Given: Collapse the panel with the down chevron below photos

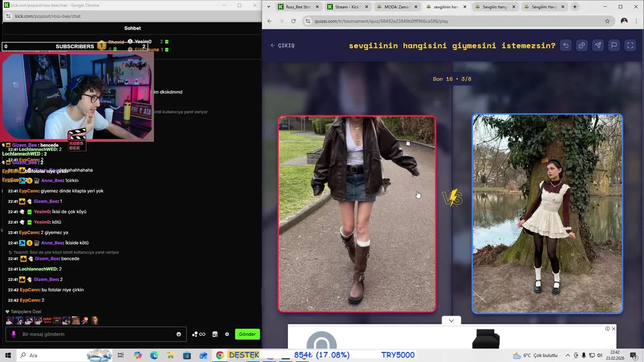Looking at the screenshot, I should (x=451, y=320).
